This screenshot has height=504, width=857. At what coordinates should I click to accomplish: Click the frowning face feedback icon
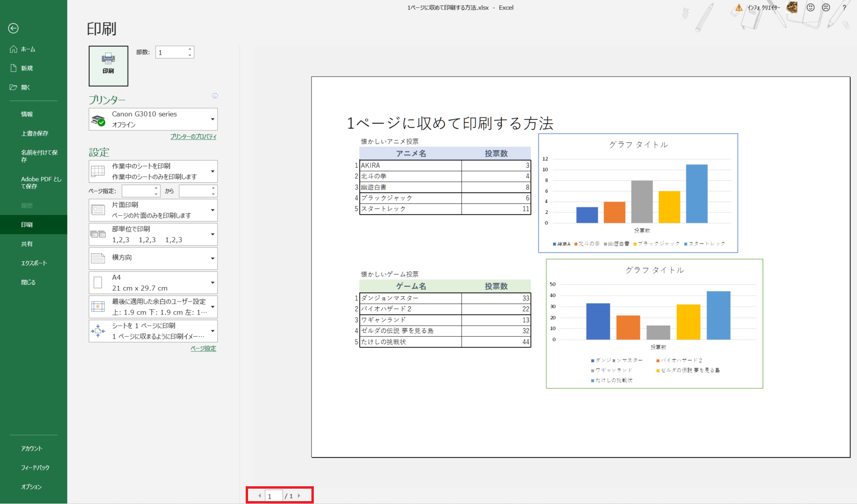(x=826, y=8)
